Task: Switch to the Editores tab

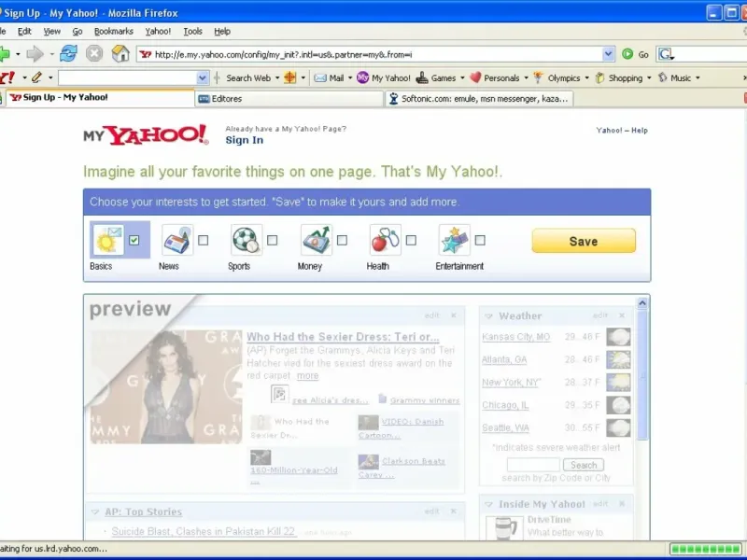Action: click(x=289, y=99)
